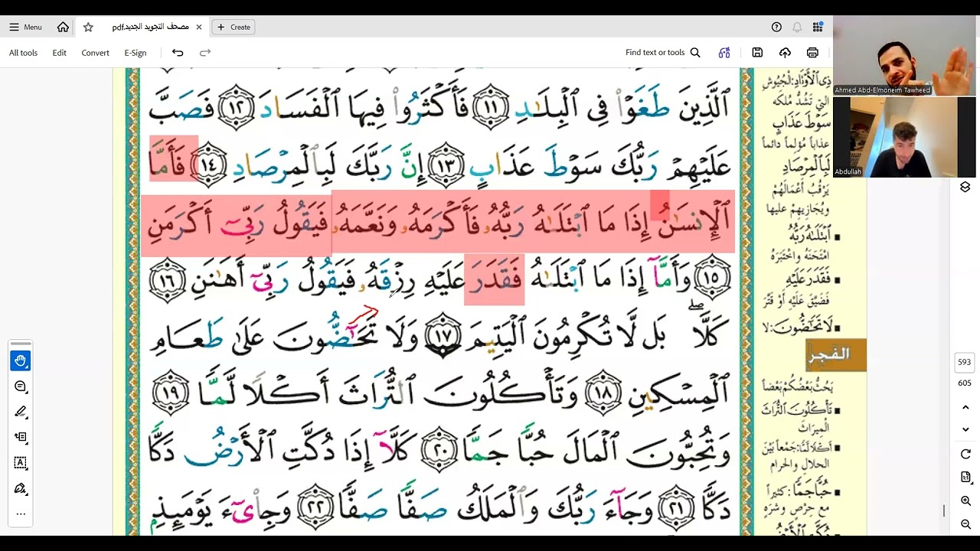Open the Convert tools

(95, 53)
